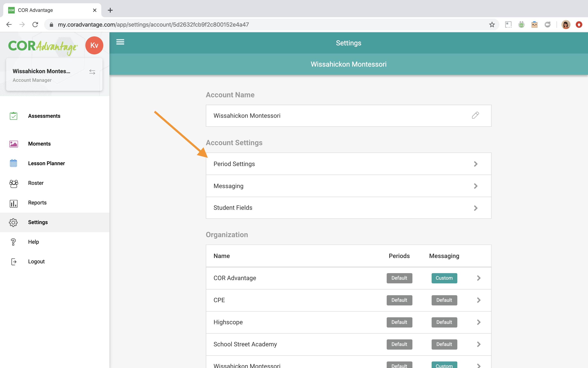This screenshot has width=588, height=368.
Task: Click the Name column header
Action: coord(222,256)
